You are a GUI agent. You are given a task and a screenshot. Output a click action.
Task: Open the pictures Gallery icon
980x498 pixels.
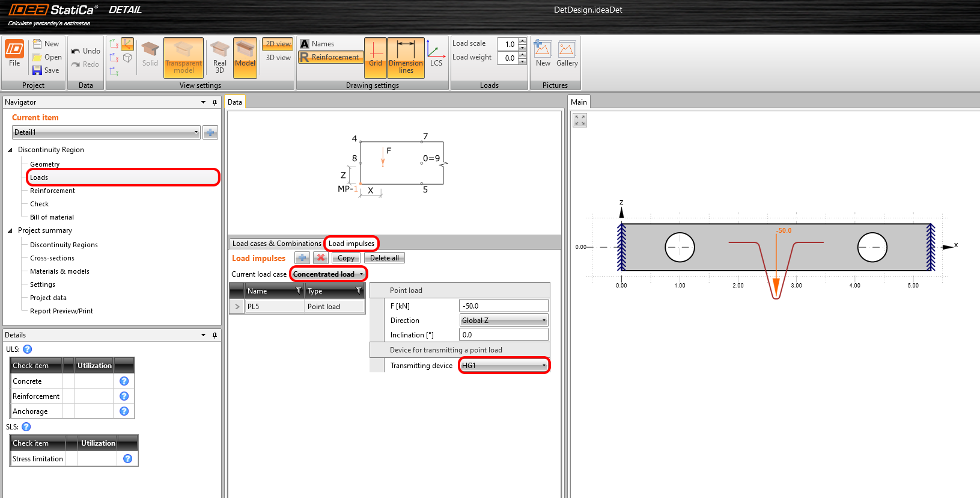[566, 54]
